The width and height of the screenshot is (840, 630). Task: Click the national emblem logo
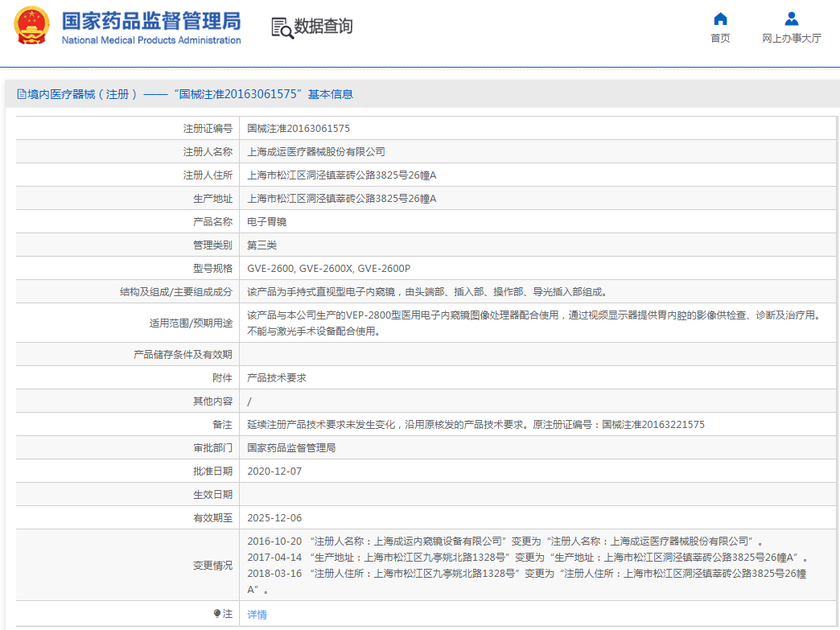point(31,26)
